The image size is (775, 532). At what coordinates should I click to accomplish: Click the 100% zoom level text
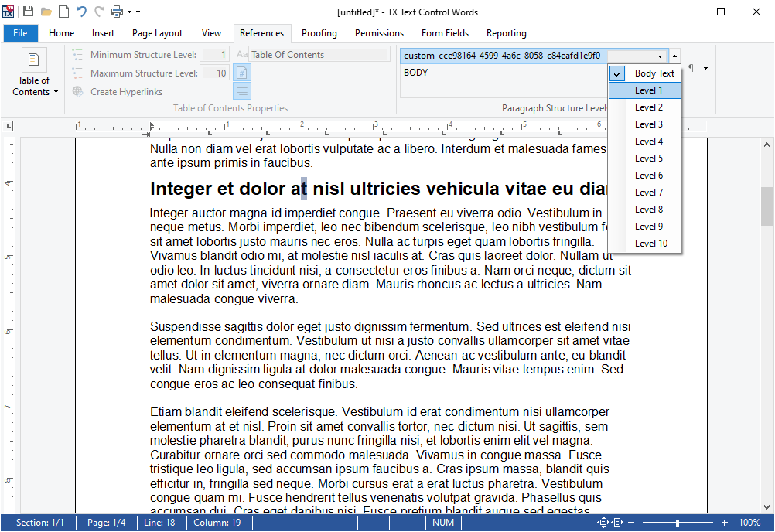(x=749, y=523)
